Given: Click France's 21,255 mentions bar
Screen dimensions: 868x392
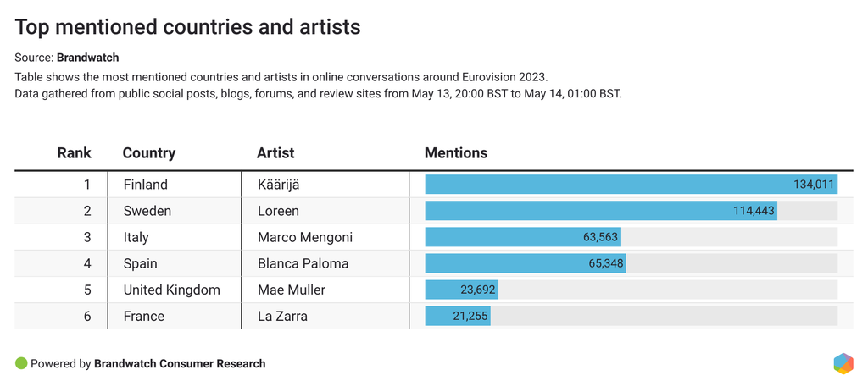Looking at the screenshot, I should pos(458,316).
